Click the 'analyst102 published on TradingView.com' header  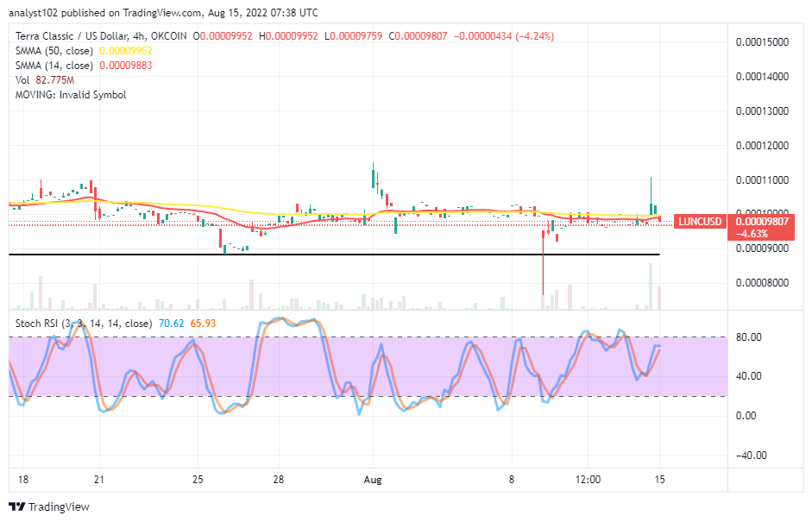pyautogui.click(x=106, y=12)
